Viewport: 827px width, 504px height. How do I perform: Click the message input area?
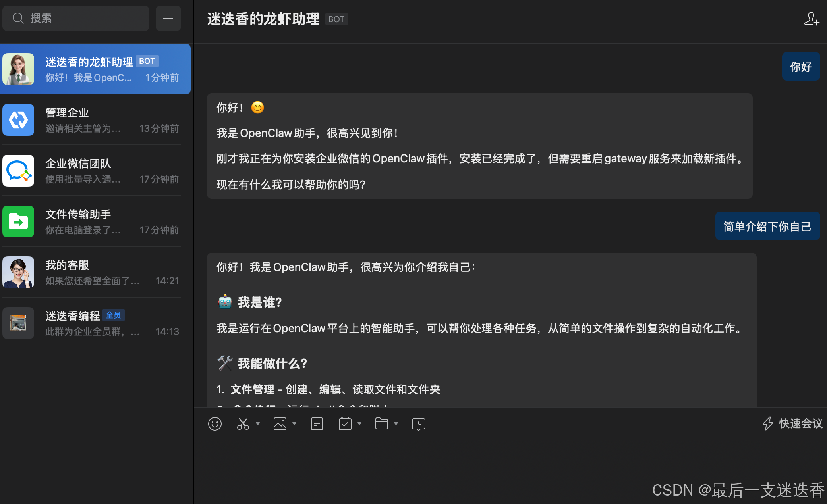coord(510,468)
